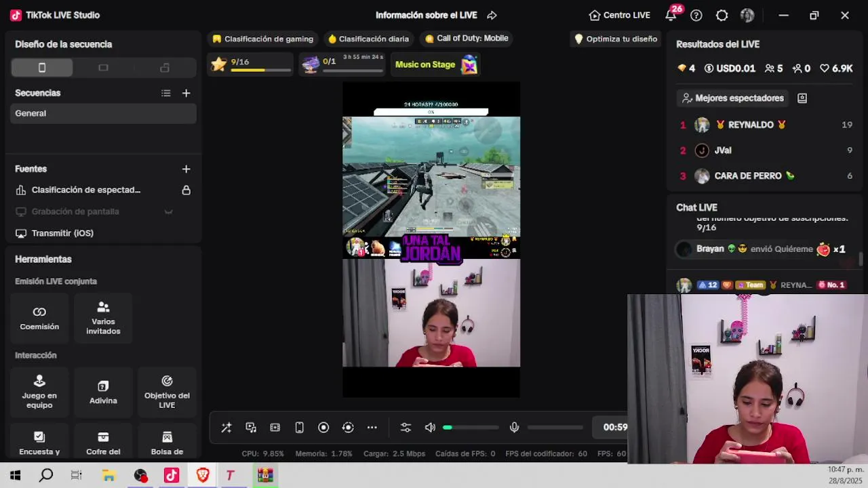868x488 pixels.
Task: Click Optimiza tu diseño tip
Action: 616,39
